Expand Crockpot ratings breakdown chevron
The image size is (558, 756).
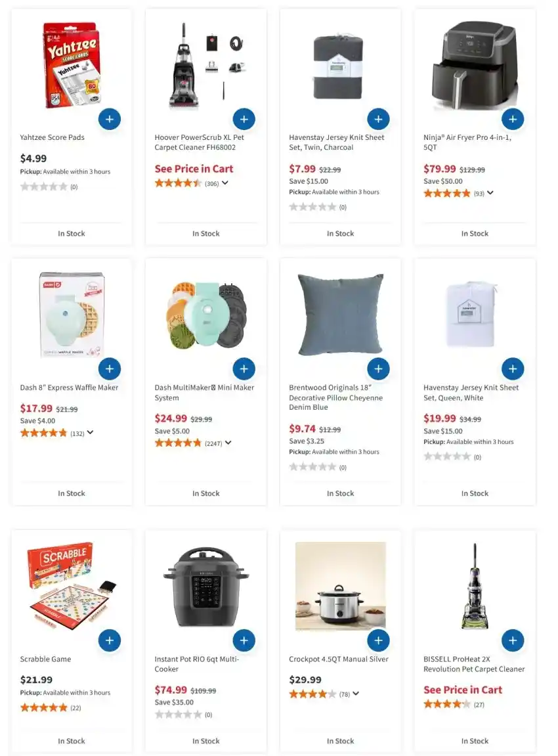(356, 694)
